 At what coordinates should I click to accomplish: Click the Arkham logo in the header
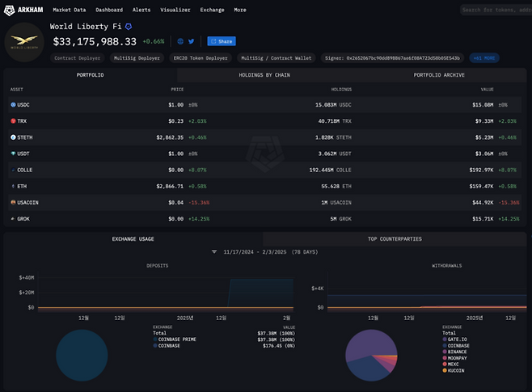24,10
